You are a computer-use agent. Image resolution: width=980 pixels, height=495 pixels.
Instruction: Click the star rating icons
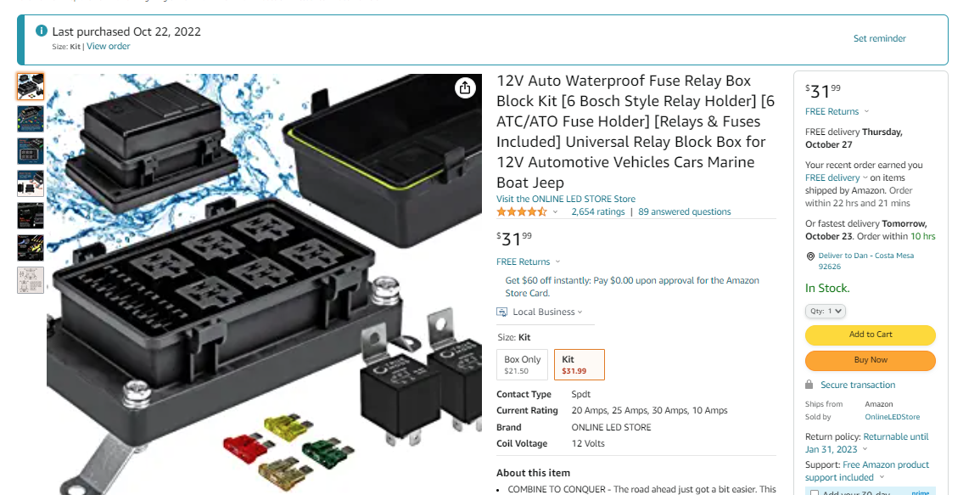[522, 211]
